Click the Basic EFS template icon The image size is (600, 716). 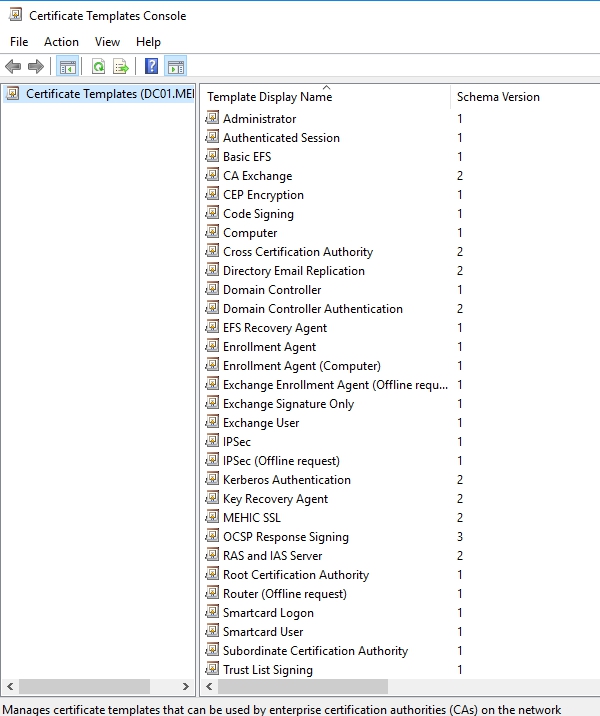(x=212, y=156)
